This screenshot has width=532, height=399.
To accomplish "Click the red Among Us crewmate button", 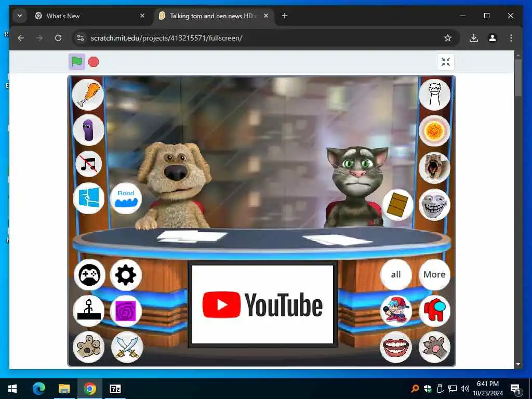I will (x=434, y=311).
